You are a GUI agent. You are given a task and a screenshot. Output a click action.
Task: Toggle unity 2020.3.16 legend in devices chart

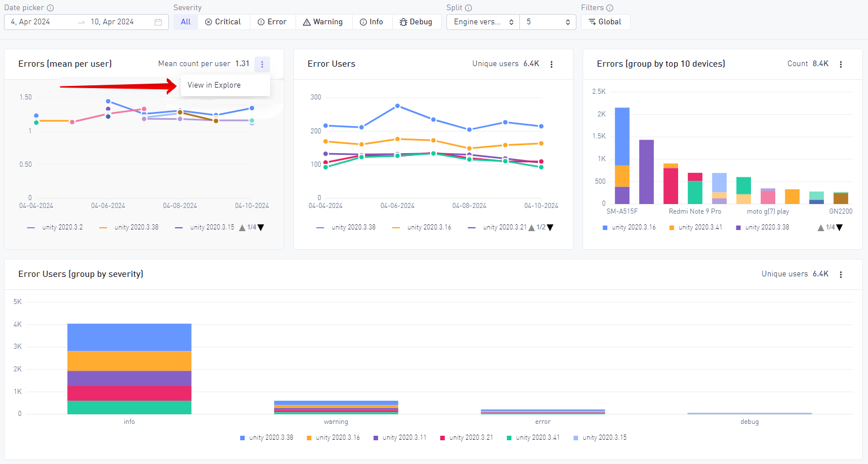point(629,228)
